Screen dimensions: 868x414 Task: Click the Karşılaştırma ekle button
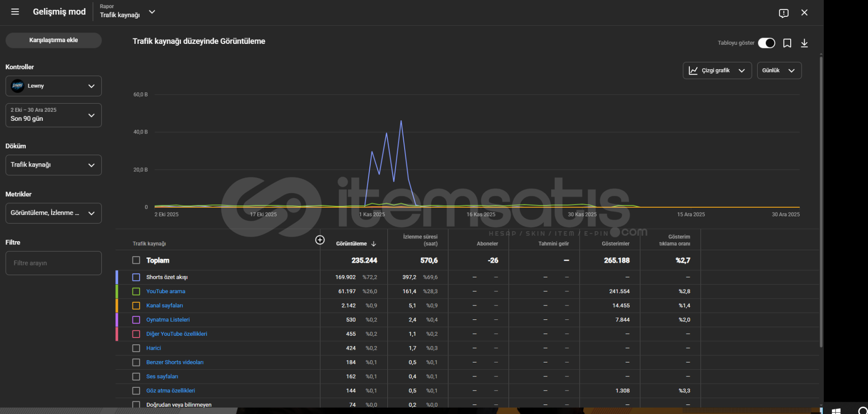(53, 40)
